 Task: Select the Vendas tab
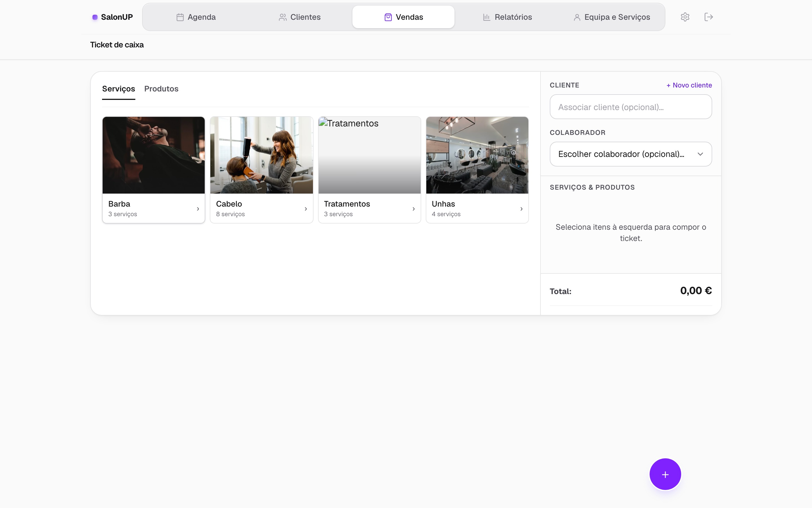point(403,17)
